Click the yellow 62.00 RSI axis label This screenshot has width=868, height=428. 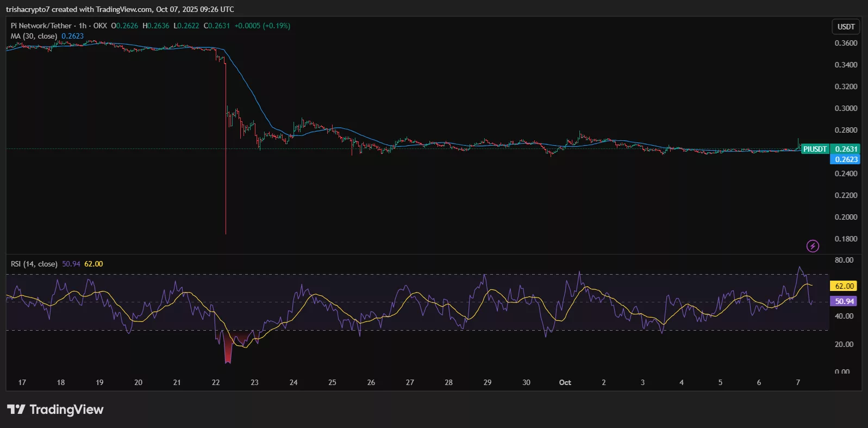(x=844, y=286)
